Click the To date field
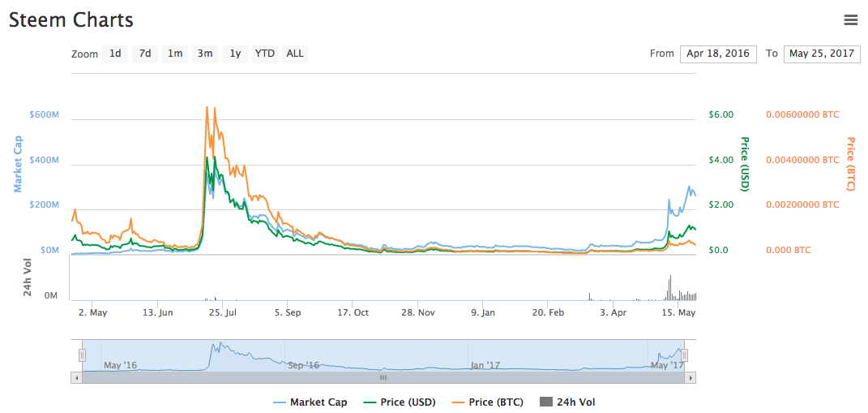Viewport: 868px width, 413px height. 822,54
